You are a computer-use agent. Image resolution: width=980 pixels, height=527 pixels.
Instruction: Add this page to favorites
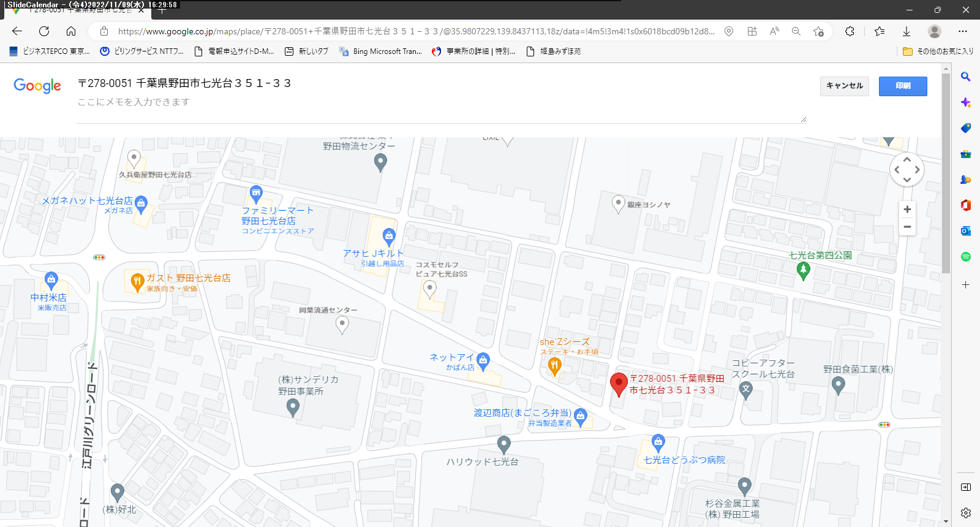(819, 31)
